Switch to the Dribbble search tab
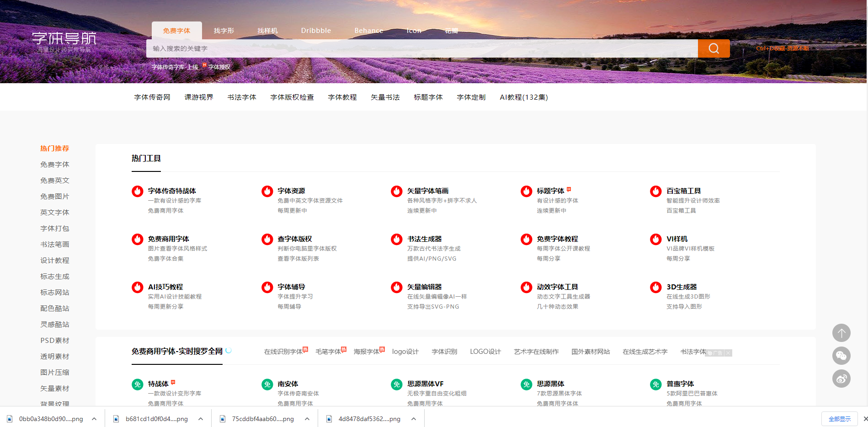 pyautogui.click(x=316, y=31)
